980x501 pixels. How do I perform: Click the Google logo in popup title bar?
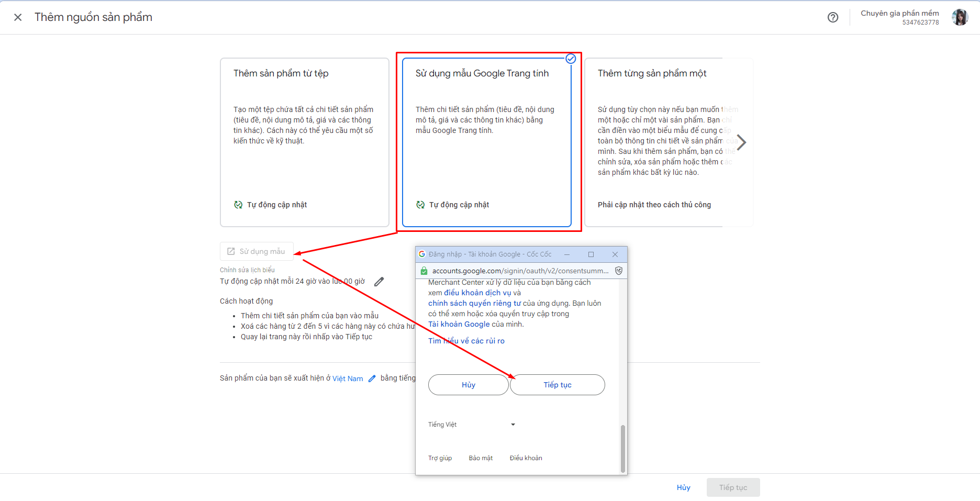tap(422, 254)
